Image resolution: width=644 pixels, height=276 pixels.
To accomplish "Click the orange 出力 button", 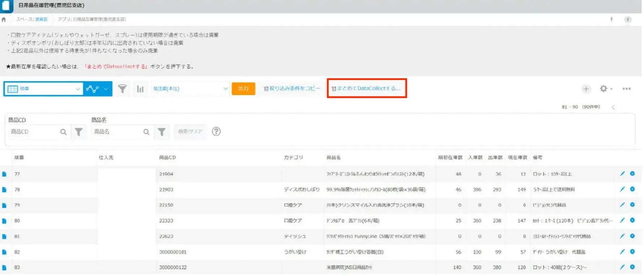I will coord(243,89).
